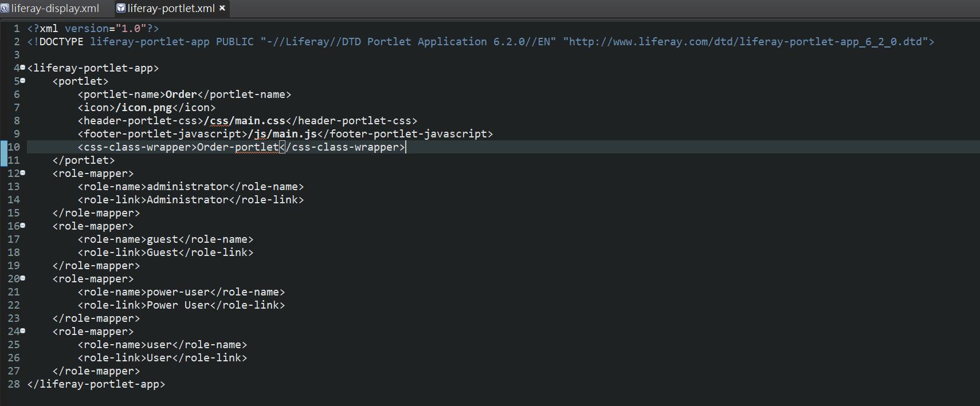The image size is (980, 406).
Task: Click the /css/main.css path text
Action: click(x=245, y=121)
